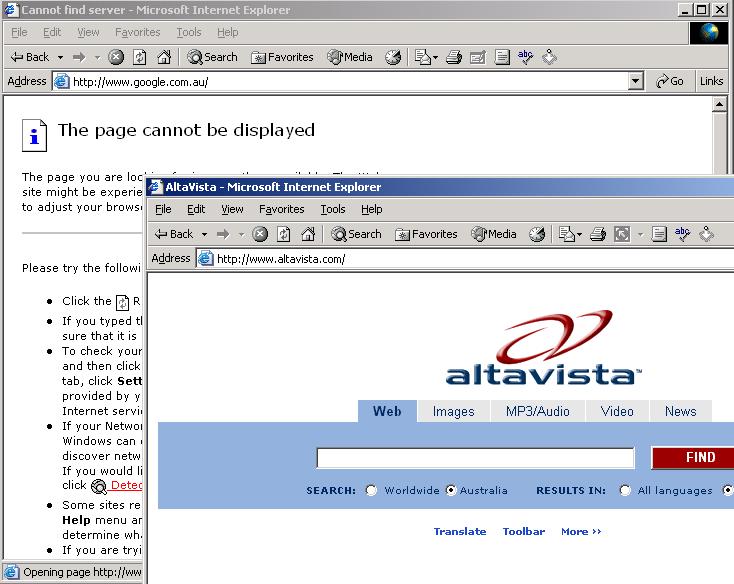Click Refresh icon in Cannot find server window
The image size is (734, 584).
[139, 57]
